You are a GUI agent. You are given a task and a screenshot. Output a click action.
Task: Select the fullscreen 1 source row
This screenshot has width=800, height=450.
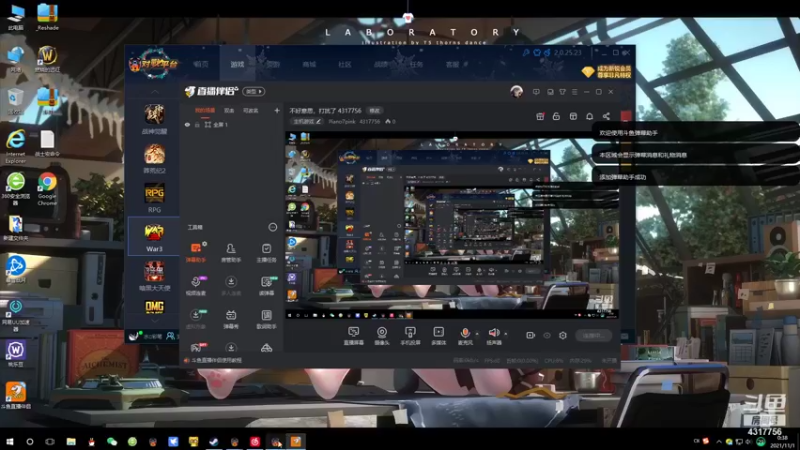point(232,124)
